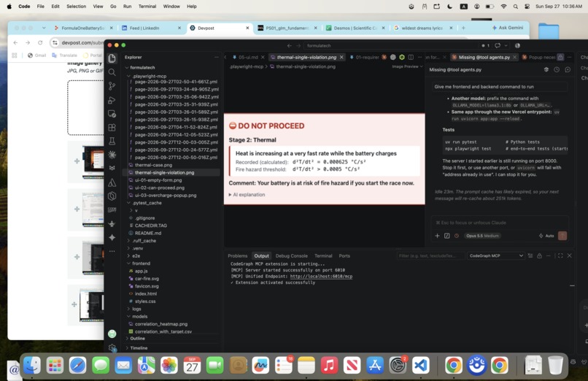The width and height of the screenshot is (588, 381).
Task: Open the Explorer view in activity bar
Action: (x=112, y=58)
